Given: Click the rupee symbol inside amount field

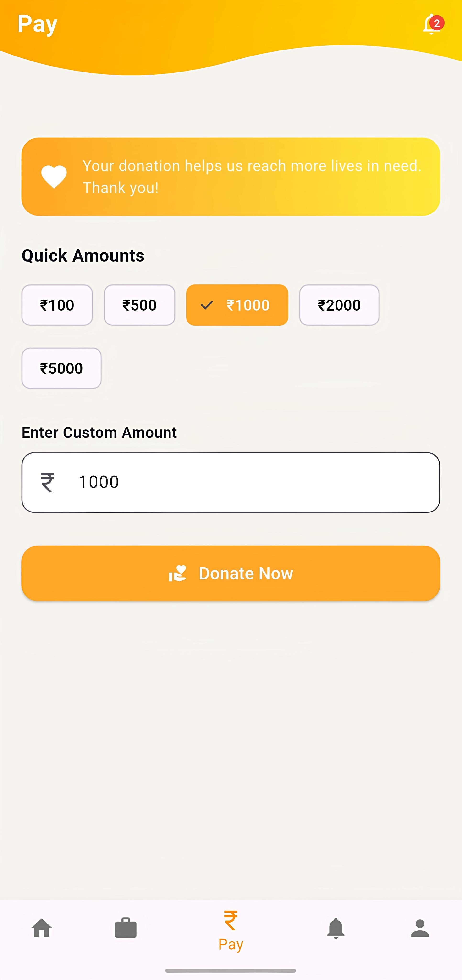Looking at the screenshot, I should click(48, 482).
